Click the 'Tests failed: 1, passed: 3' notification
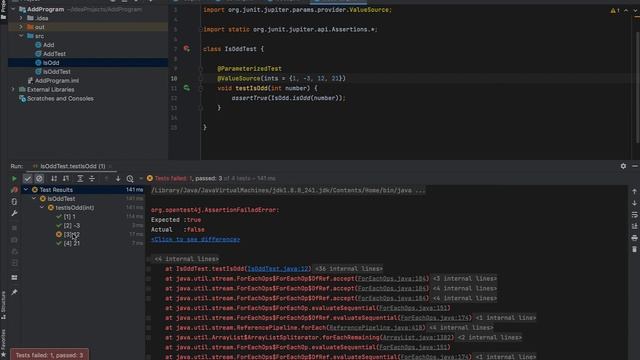The width and height of the screenshot is (640, 360). point(49,355)
